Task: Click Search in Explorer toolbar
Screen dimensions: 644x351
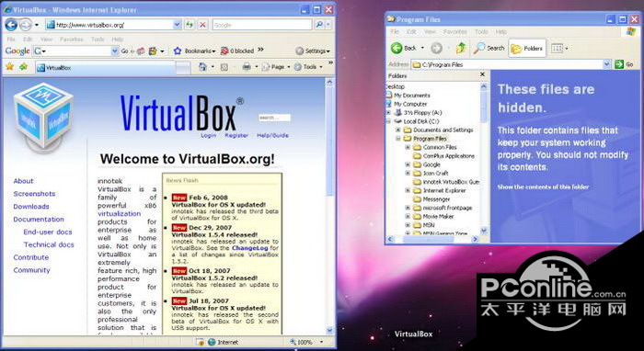Action: coord(489,48)
